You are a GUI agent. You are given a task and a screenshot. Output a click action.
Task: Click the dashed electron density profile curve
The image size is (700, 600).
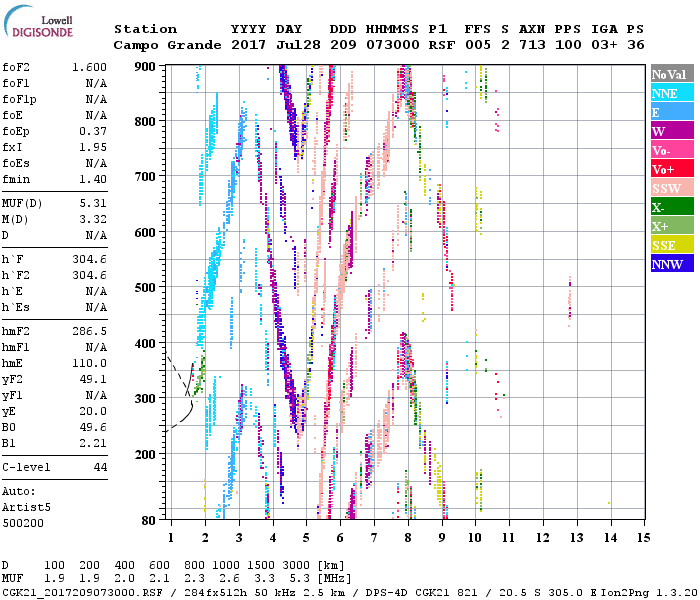tap(179, 376)
